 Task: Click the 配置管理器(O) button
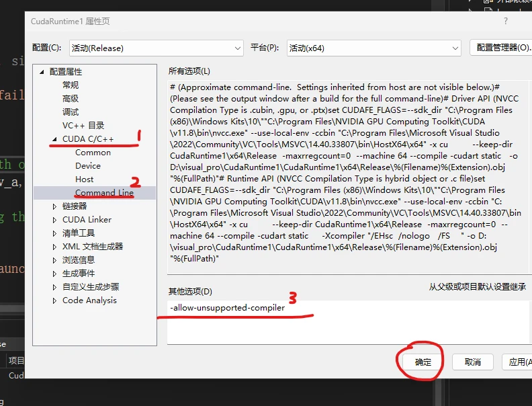tap(501, 48)
